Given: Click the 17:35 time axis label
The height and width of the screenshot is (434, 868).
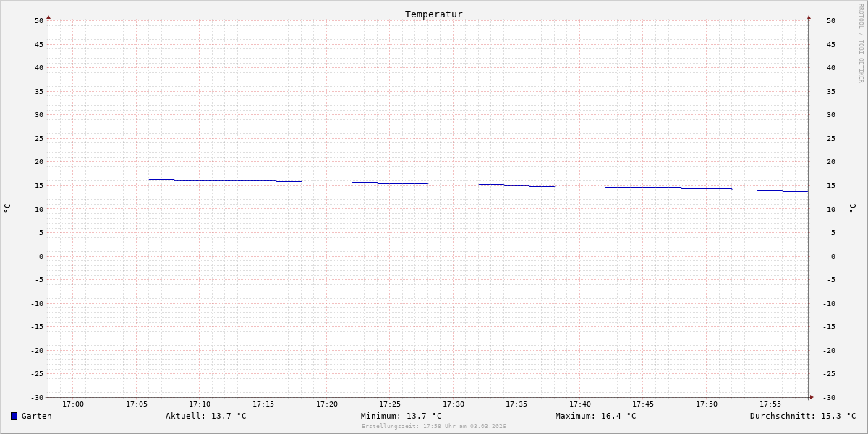Looking at the screenshot, I should point(516,404).
